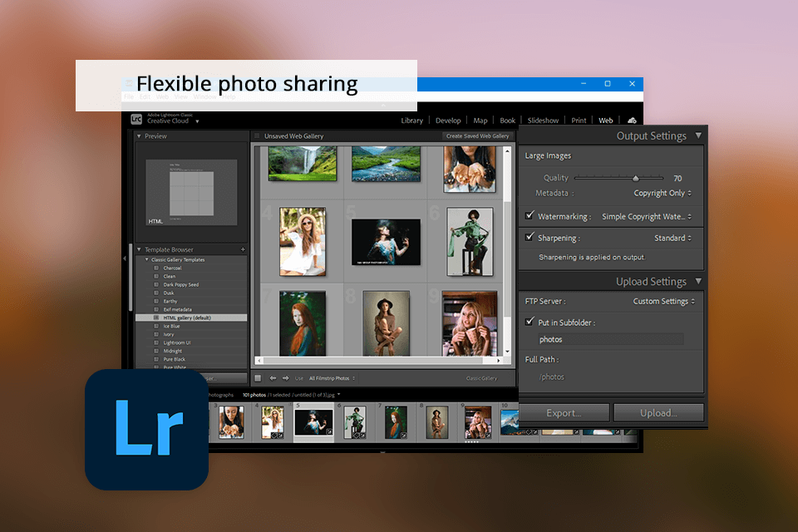Viewport: 798px width, 532px height.
Task: Maximize the Lightroom Classic window
Action: click(x=608, y=83)
